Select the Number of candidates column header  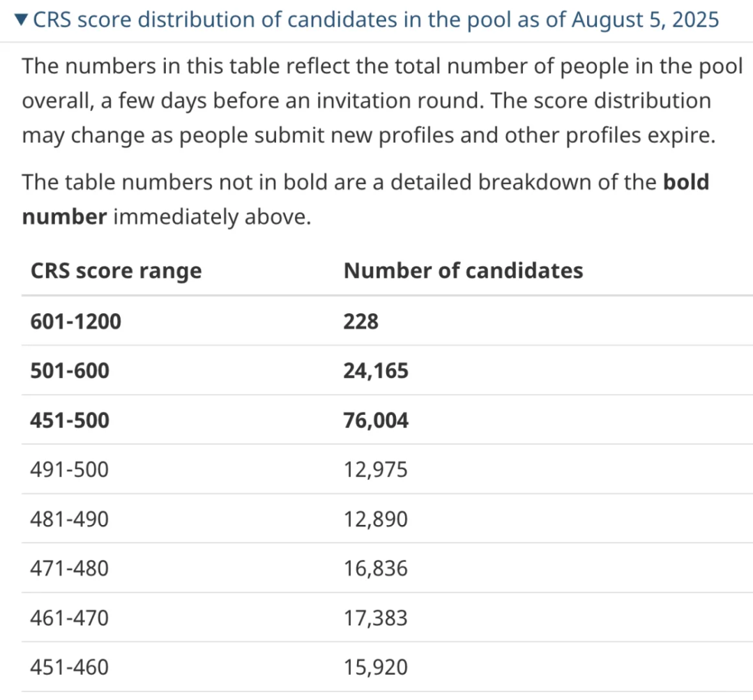point(464,271)
